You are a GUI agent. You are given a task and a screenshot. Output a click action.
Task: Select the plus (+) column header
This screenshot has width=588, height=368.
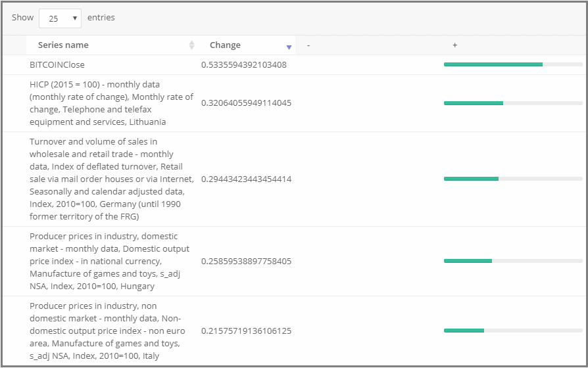pyautogui.click(x=454, y=45)
